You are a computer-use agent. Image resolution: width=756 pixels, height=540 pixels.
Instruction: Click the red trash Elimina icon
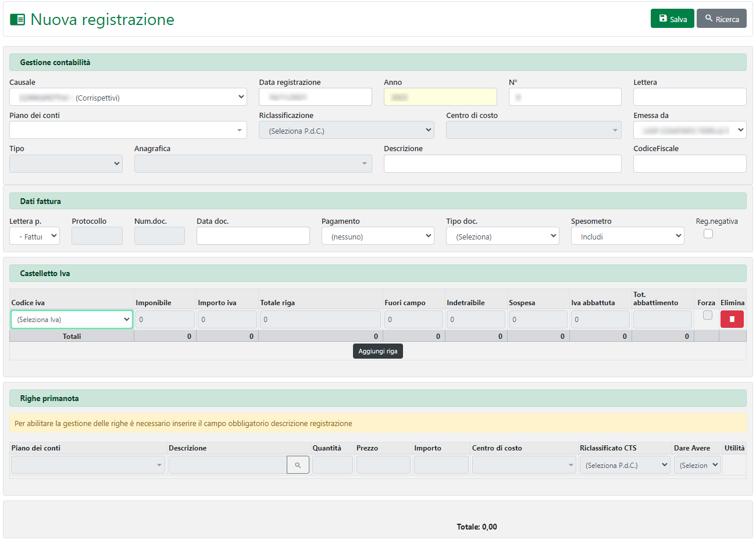[x=732, y=319]
